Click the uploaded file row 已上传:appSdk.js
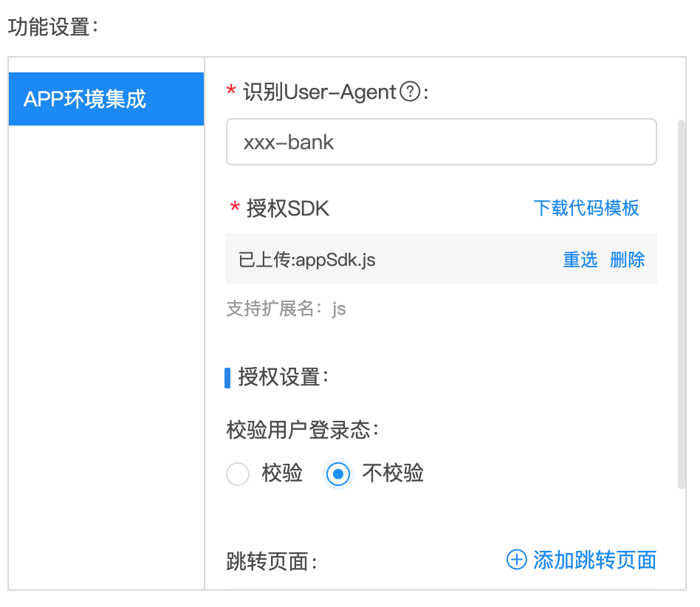 click(441, 258)
